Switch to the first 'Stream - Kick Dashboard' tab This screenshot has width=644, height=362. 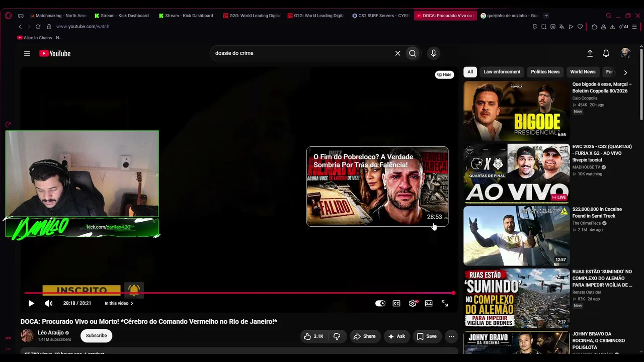[122, 16]
